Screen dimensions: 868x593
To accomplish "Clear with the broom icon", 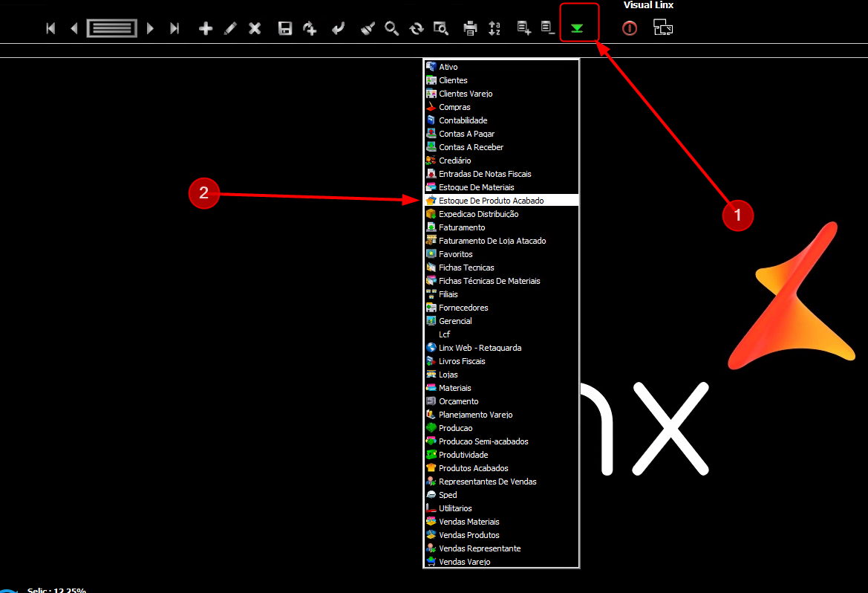I will coord(368,28).
